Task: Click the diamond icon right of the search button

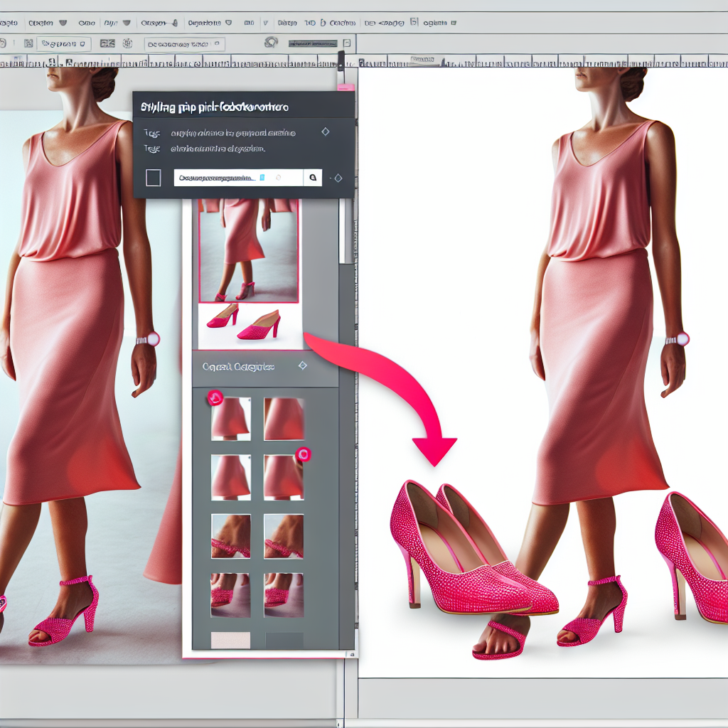Action: pos(338,178)
